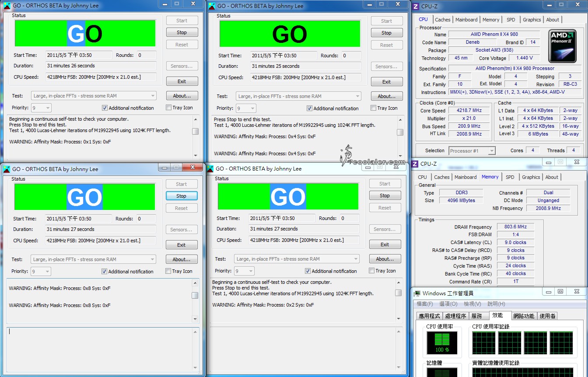Click log scroll-down arrow in 0x8 ORTHOS window
The height and width of the screenshot is (377, 588).
[x=195, y=319]
